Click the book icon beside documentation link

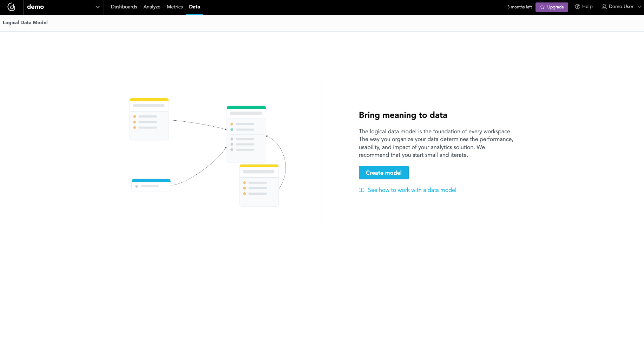[x=362, y=190]
